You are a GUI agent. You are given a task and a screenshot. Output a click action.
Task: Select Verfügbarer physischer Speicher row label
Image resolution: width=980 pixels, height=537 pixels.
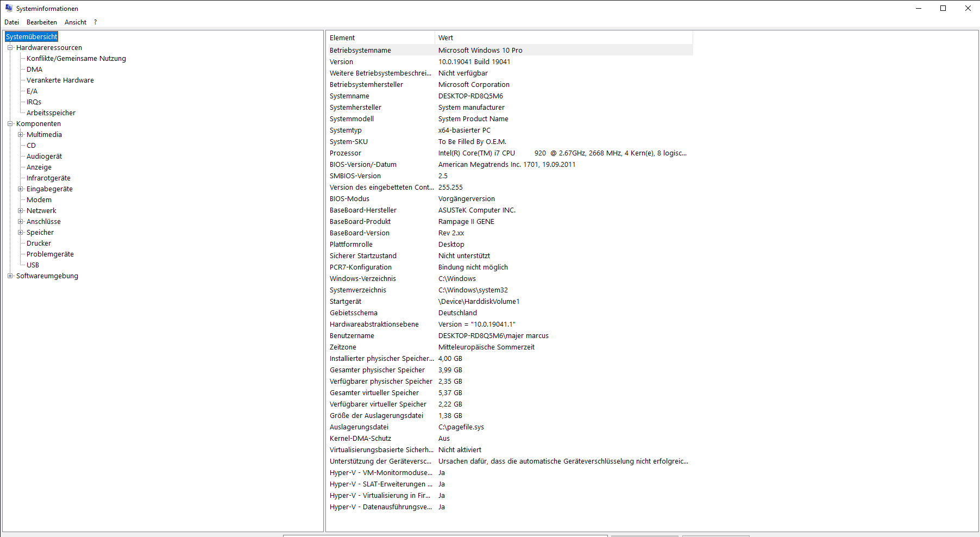coord(381,381)
